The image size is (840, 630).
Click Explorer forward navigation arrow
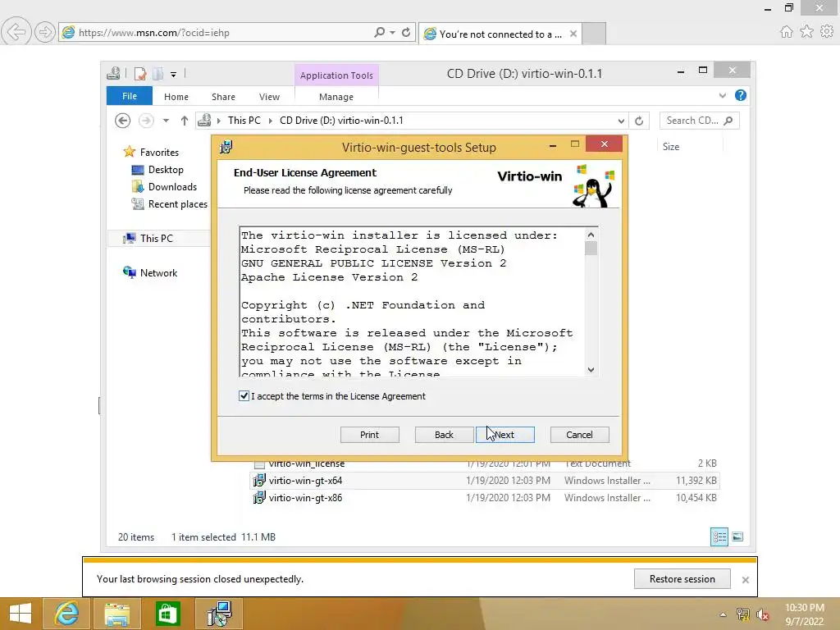coord(146,121)
